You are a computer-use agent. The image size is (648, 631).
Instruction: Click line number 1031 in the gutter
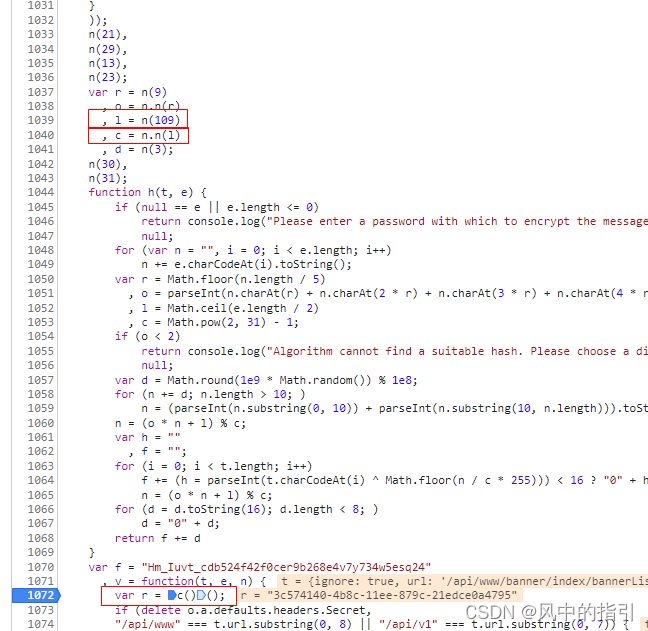pyautogui.click(x=40, y=5)
